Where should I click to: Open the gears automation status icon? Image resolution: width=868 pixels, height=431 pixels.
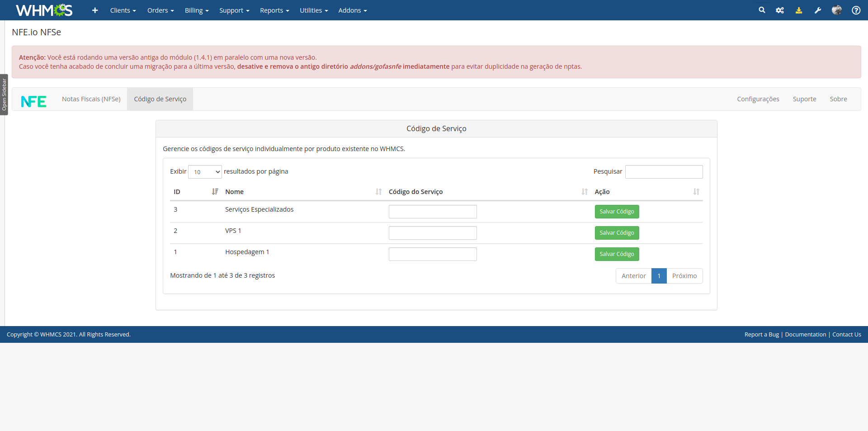(x=780, y=10)
